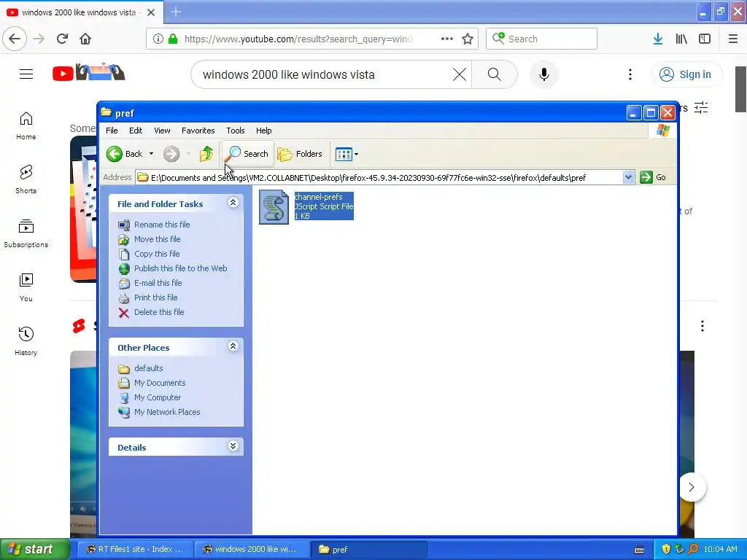Open the Favorites menu
Screen dimensions: 747x560
(198, 131)
